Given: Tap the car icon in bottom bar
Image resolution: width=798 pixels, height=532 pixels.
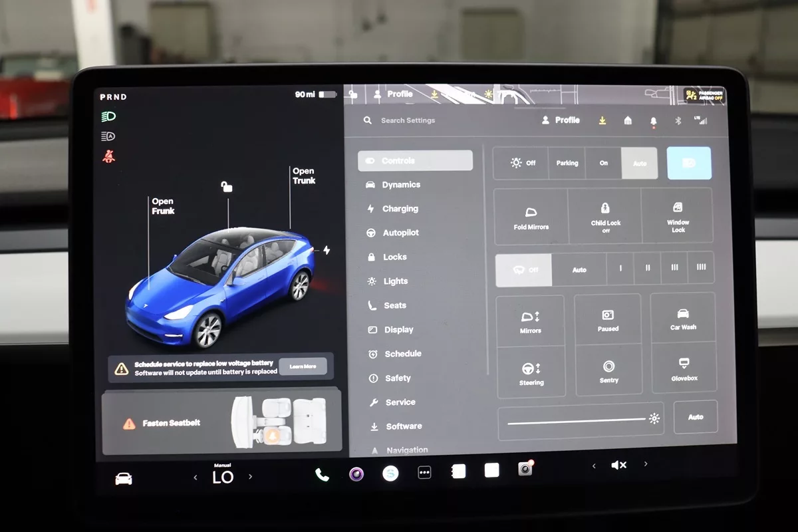Looking at the screenshot, I should (x=124, y=479).
